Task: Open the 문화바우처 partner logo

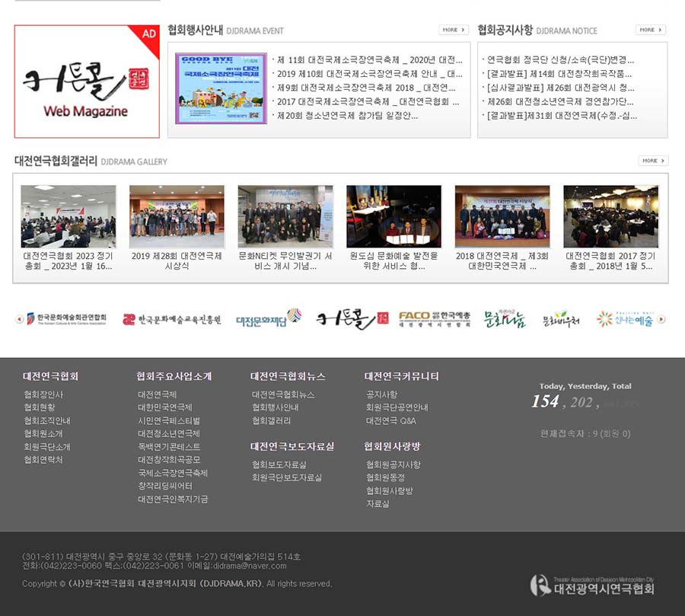Action: (x=561, y=319)
